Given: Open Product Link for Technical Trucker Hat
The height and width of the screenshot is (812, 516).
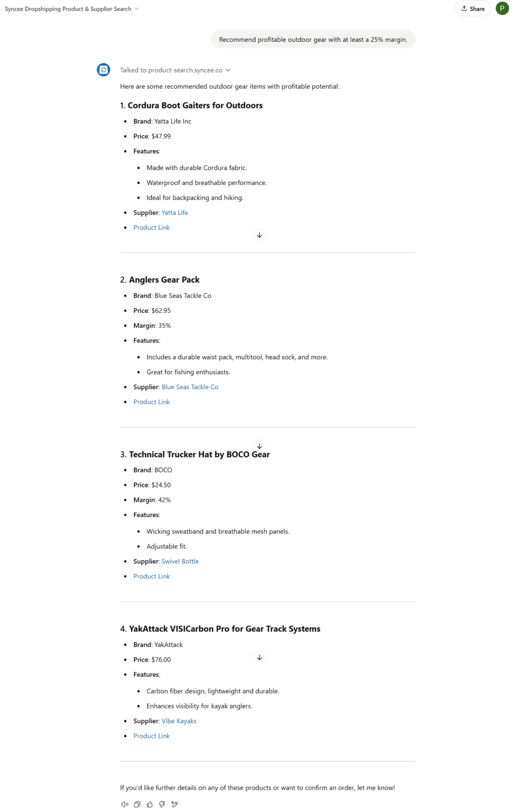Looking at the screenshot, I should (x=152, y=576).
